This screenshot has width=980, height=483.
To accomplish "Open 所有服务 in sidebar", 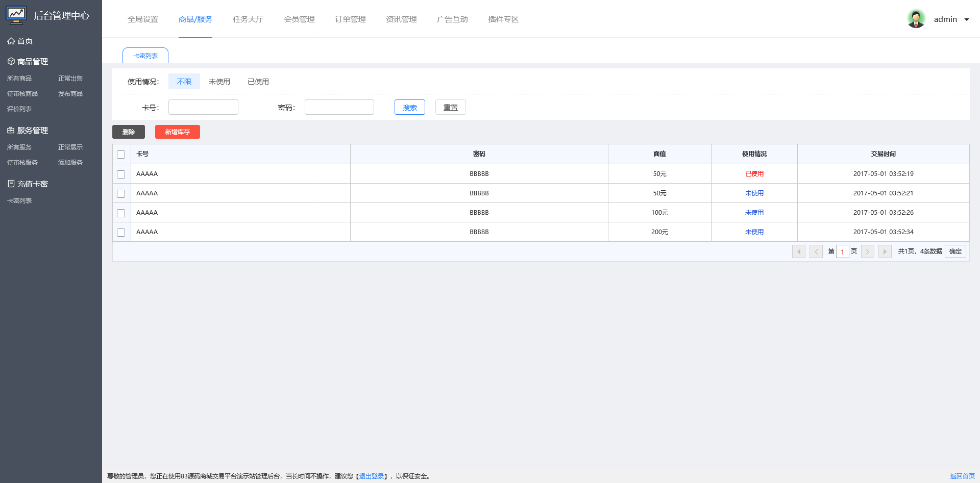I will (19, 147).
